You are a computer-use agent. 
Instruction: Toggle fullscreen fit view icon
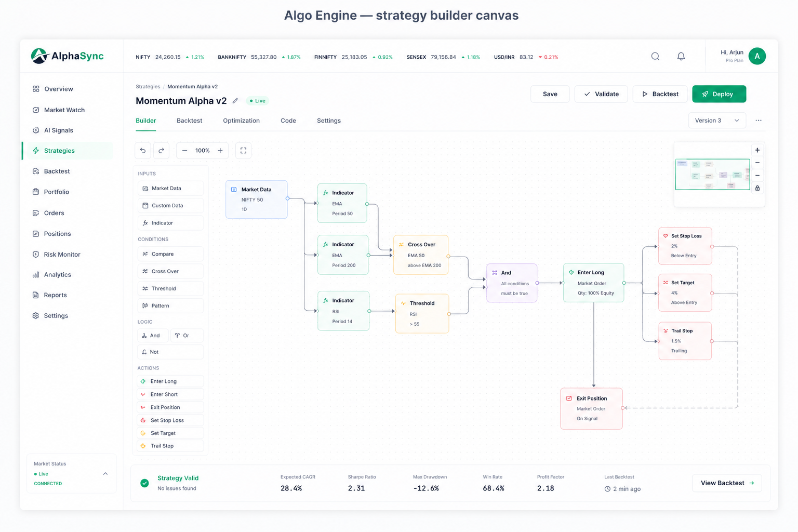(243, 151)
